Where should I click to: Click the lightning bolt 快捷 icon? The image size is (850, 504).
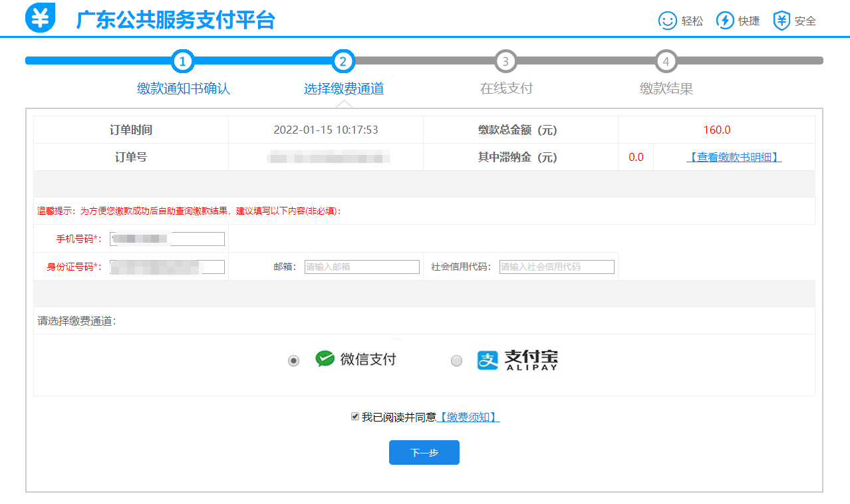(724, 21)
